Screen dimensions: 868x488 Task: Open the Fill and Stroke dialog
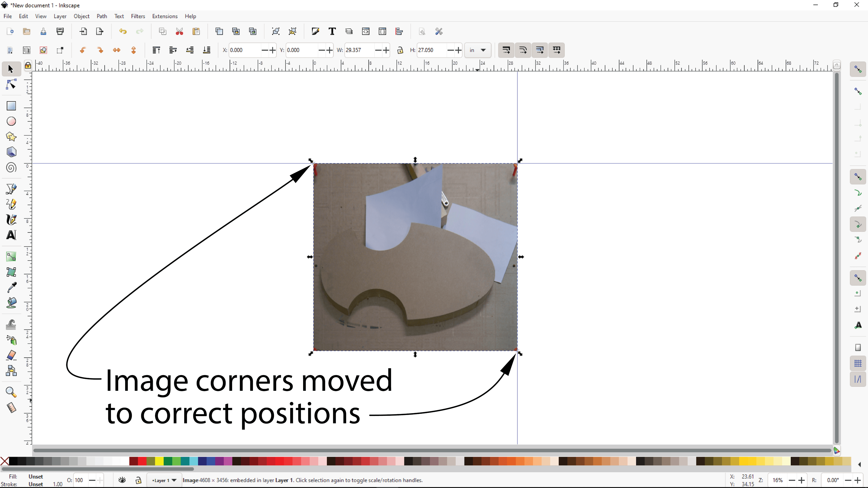pos(315,31)
